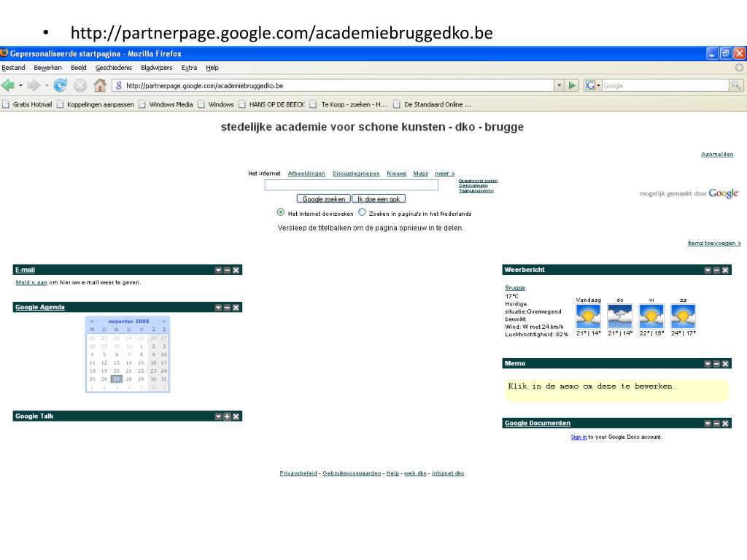Select 'Het internet doorzoeken' radio button

pos(281,212)
